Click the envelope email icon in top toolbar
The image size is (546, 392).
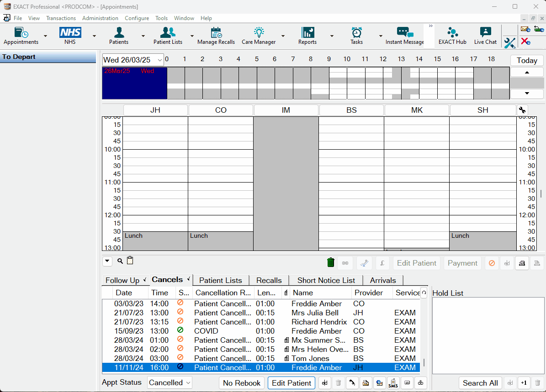pyautogui.click(x=525, y=29)
